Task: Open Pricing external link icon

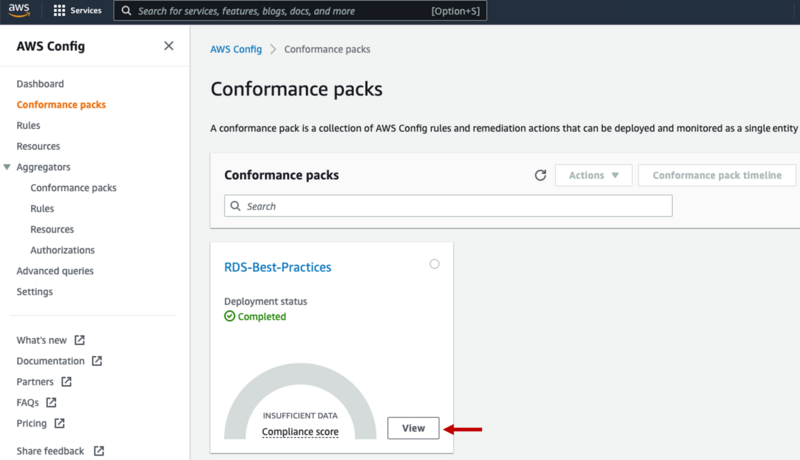Action: tap(60, 423)
